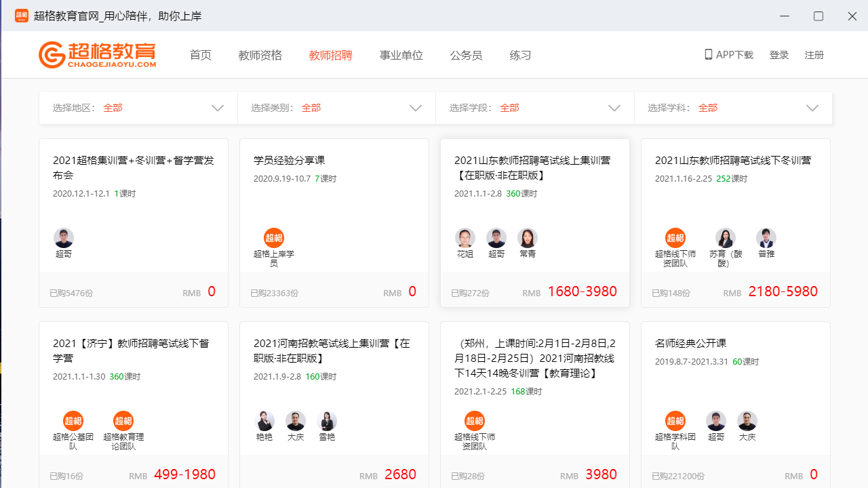Click 普雅's avatar on the winter camp card
The width and height of the screenshot is (868, 488).
pos(766,239)
